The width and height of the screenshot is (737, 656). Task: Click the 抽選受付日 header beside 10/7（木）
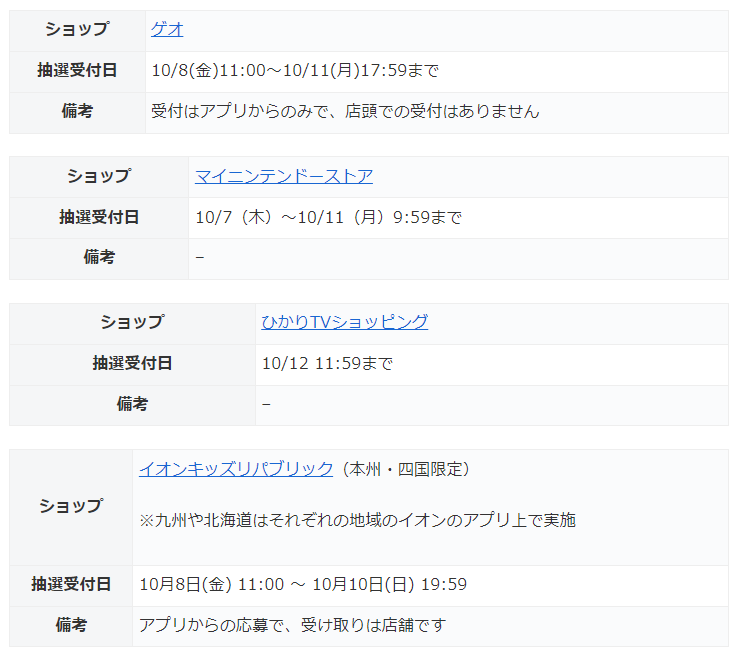coord(99,218)
